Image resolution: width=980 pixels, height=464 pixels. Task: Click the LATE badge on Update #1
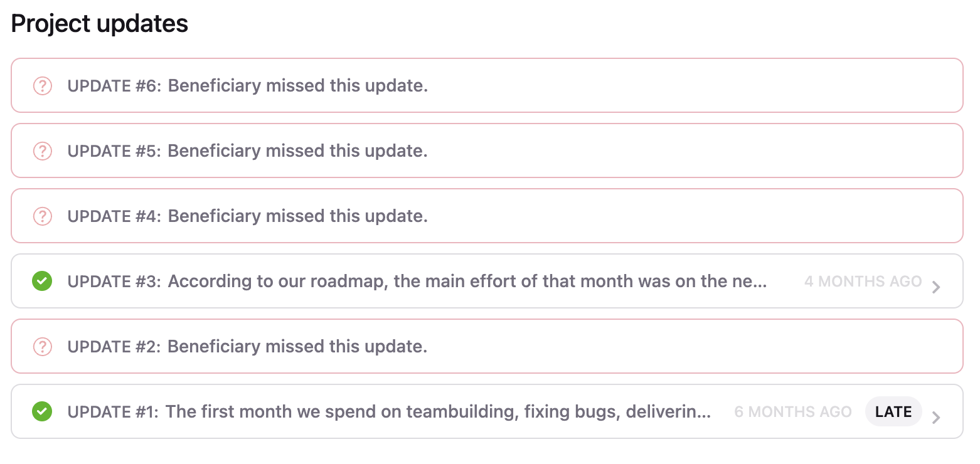(893, 411)
